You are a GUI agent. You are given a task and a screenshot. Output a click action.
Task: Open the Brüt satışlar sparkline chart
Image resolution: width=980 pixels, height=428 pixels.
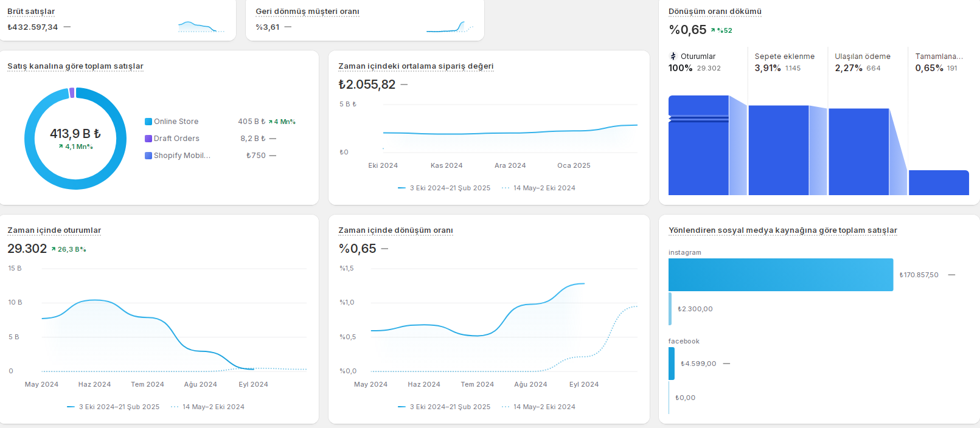pyautogui.click(x=201, y=27)
